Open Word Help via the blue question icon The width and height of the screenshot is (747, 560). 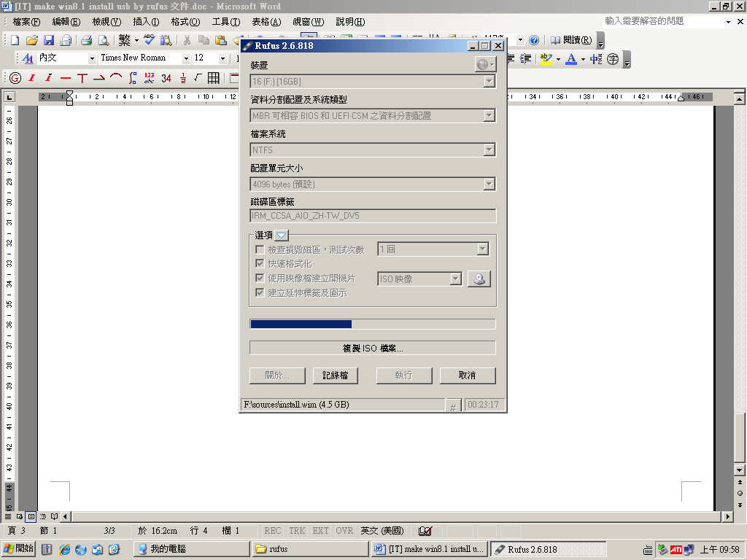534,40
